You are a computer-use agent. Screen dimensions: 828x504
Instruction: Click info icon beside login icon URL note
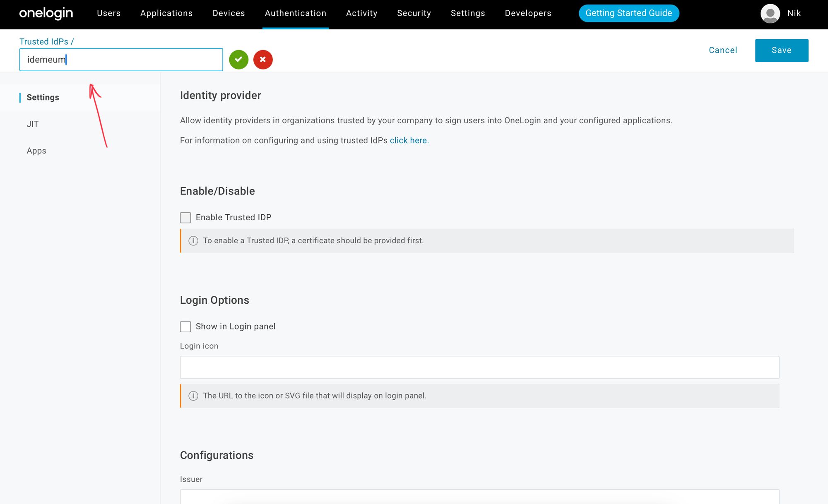click(x=193, y=396)
